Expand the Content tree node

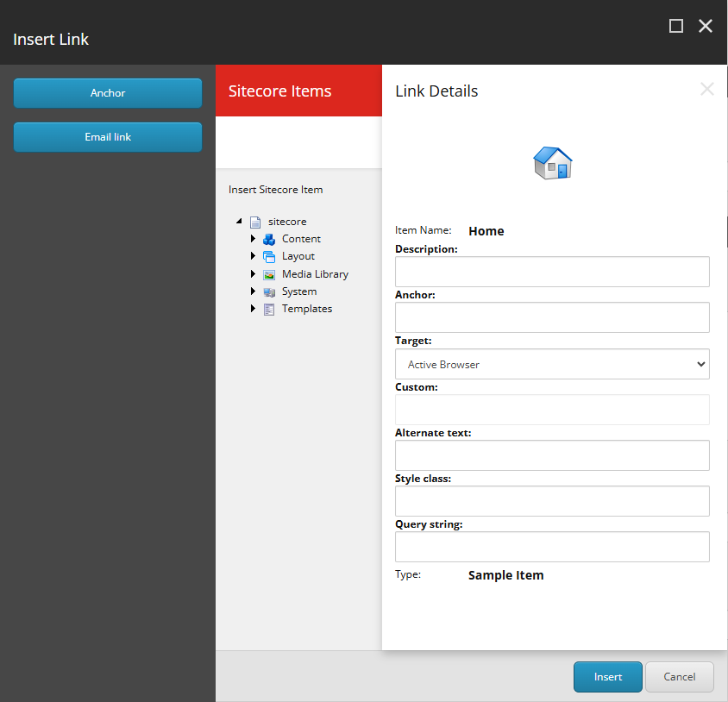[x=253, y=239]
